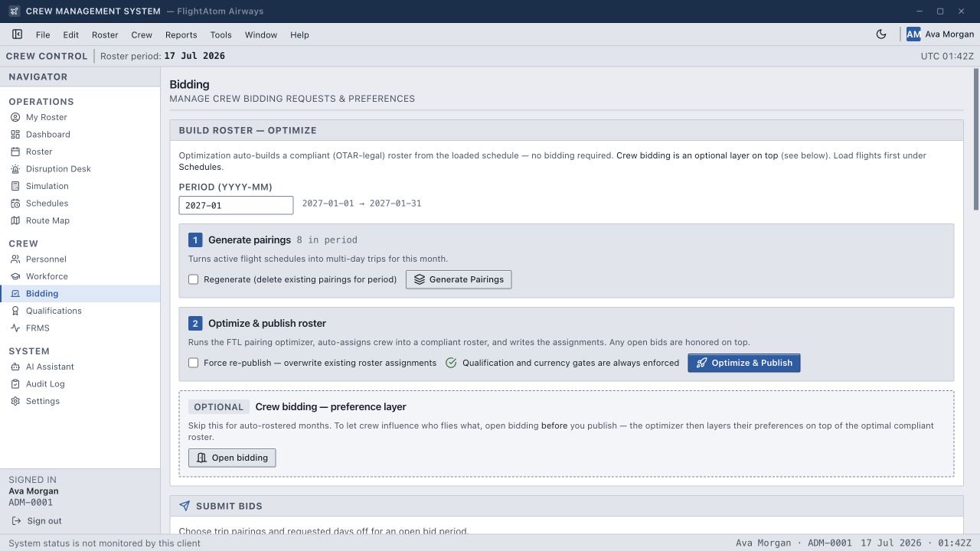Enable Force re-publish checkbox
This screenshot has width=980, height=551.
[x=194, y=363]
